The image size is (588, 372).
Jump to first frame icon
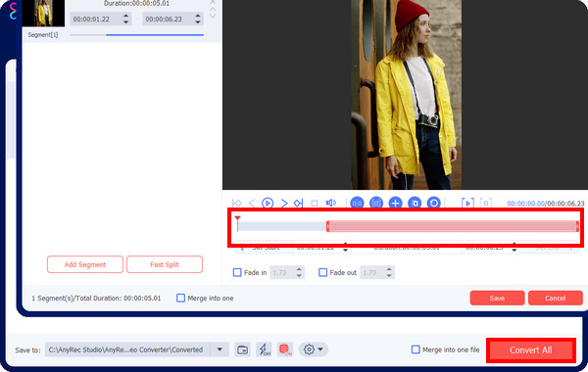[x=236, y=203]
